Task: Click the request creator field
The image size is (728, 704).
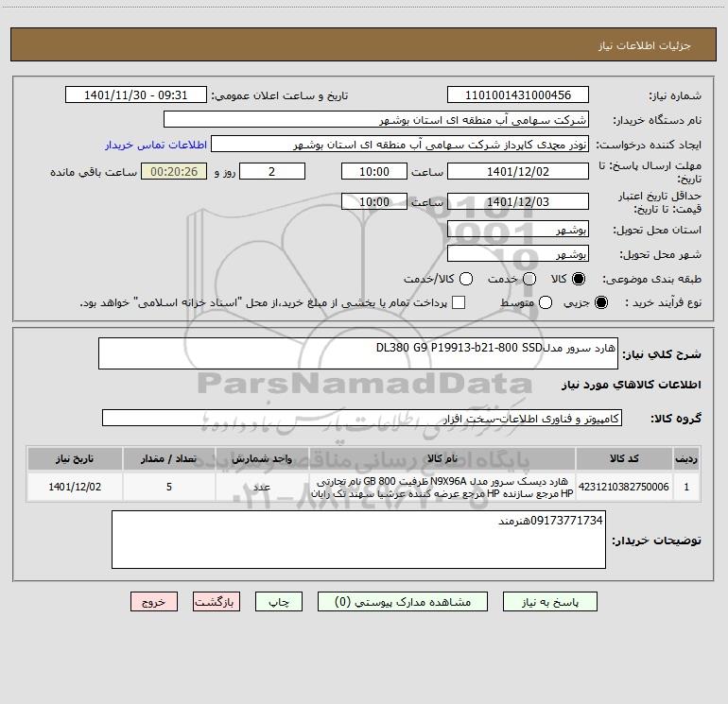Action: 400,145
